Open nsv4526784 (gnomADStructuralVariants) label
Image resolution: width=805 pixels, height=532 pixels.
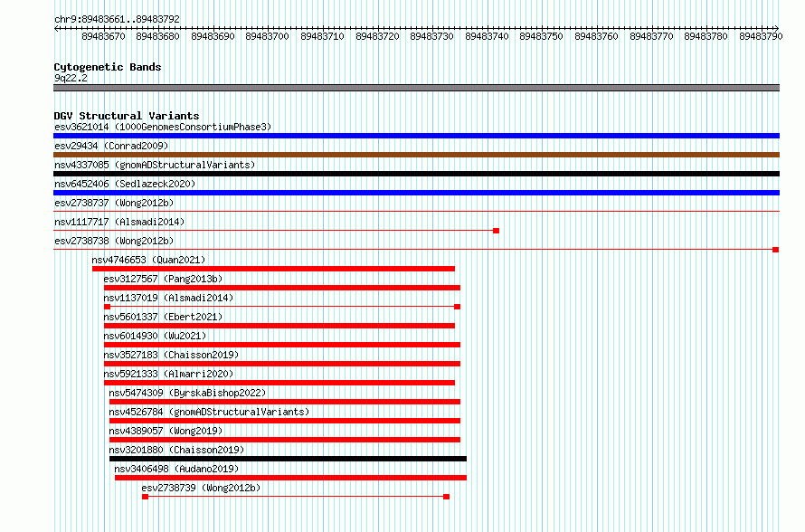[x=209, y=412]
